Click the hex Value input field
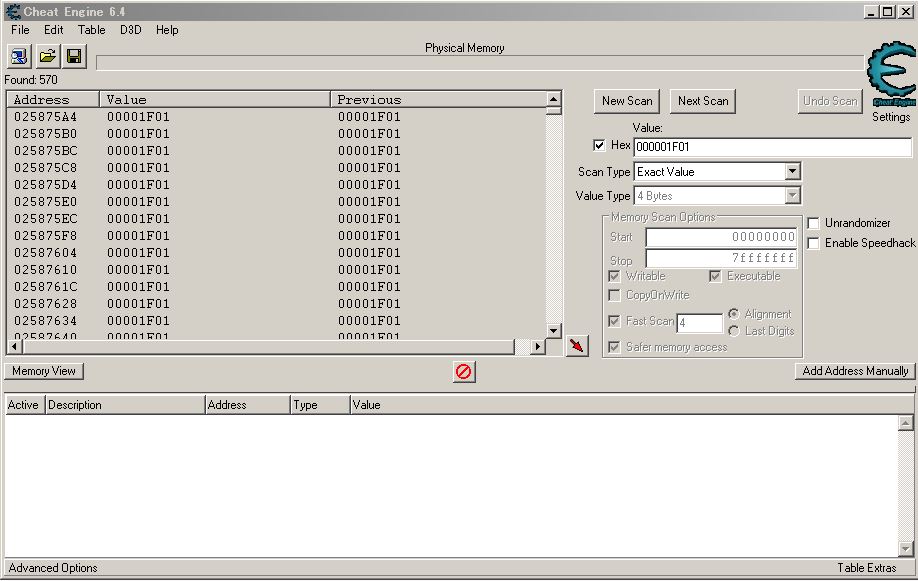Screen dimensions: 918x581 click(x=771, y=147)
